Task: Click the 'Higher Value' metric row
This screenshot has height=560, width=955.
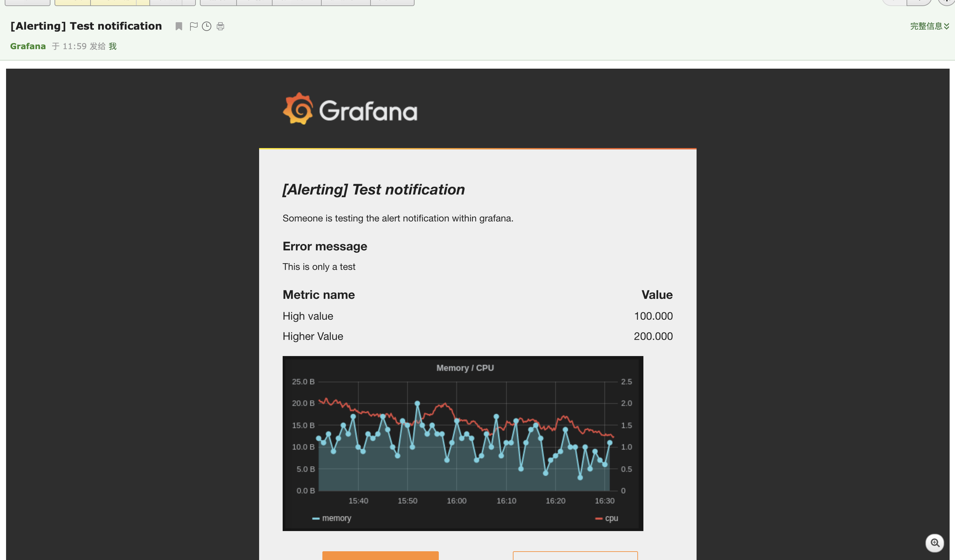Action: (477, 336)
